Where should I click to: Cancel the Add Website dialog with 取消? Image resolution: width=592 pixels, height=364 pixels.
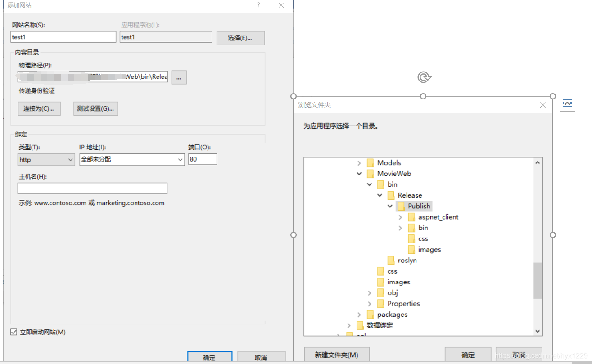pos(261,357)
